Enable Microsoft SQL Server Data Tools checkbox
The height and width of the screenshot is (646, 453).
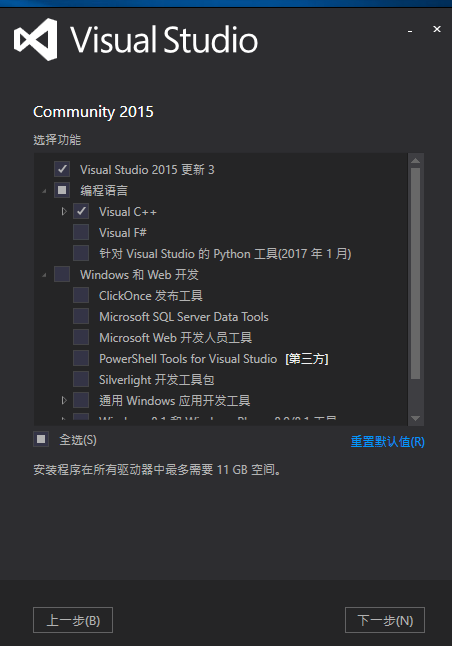(81, 316)
